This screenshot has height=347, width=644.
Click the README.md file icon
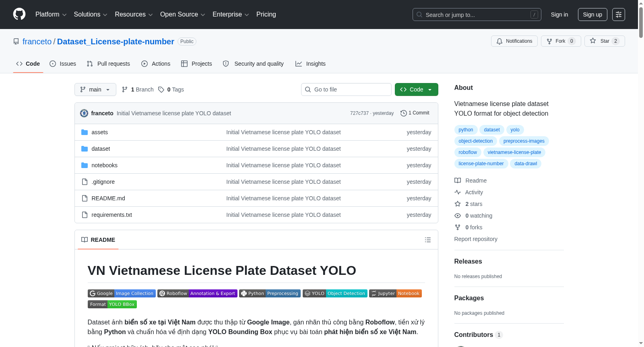[85, 198]
